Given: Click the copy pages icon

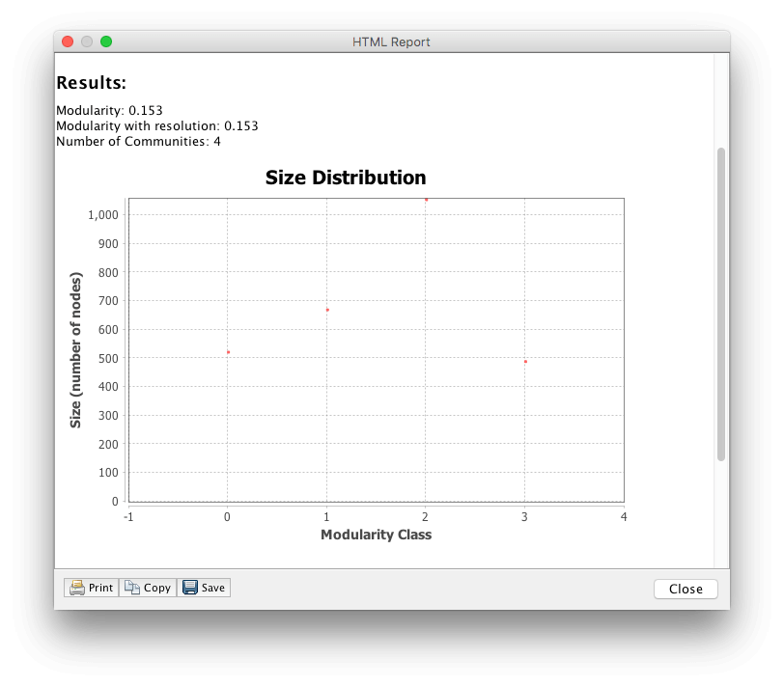Looking at the screenshot, I should point(132,588).
